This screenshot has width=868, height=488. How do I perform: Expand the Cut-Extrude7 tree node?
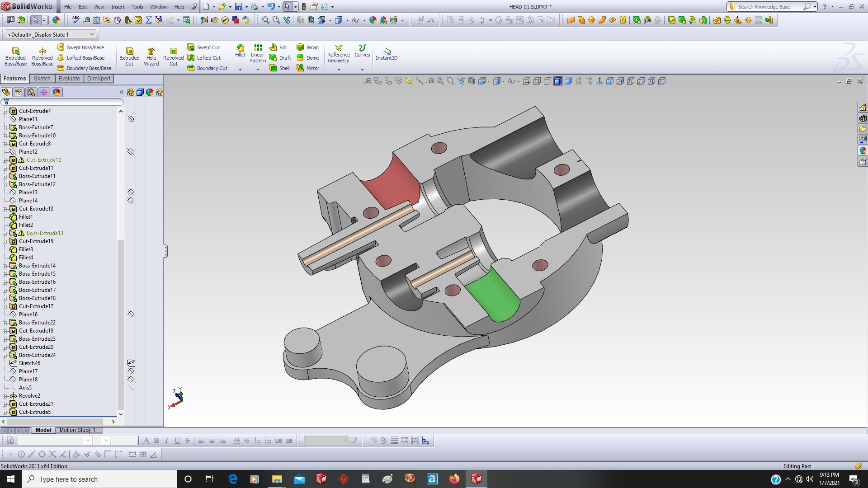coord(5,111)
